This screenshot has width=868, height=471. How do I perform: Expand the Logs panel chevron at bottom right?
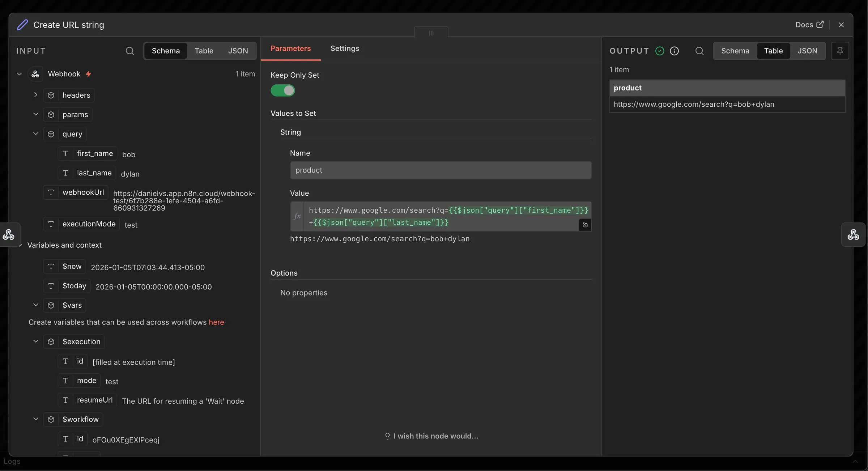855,462
